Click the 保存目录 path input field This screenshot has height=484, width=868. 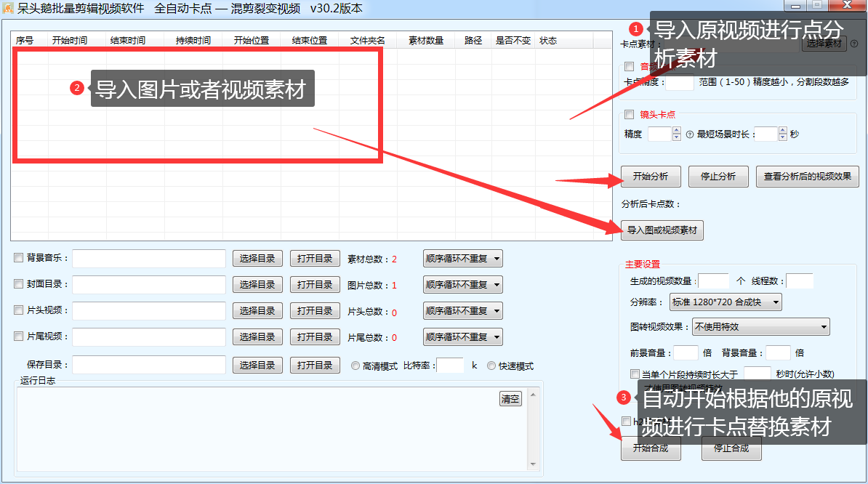click(x=149, y=365)
